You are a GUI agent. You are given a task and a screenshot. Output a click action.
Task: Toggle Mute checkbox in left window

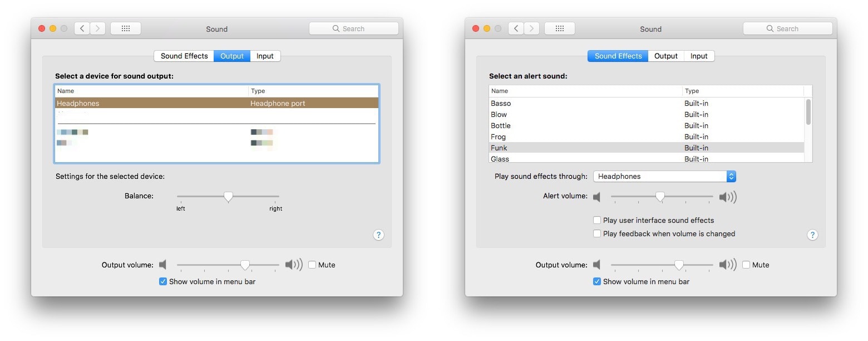[312, 265]
